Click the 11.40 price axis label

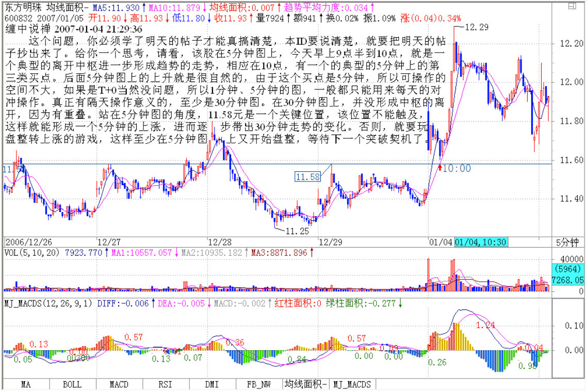click(x=571, y=199)
